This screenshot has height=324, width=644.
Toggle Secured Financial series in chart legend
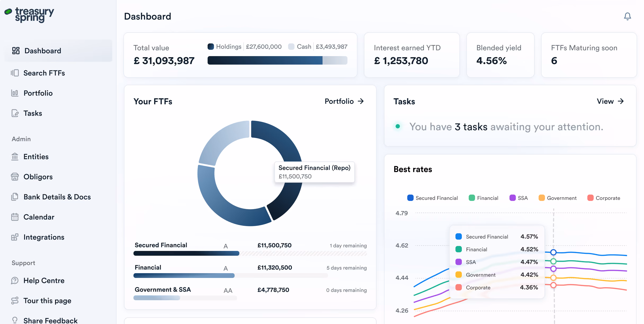coord(432,198)
